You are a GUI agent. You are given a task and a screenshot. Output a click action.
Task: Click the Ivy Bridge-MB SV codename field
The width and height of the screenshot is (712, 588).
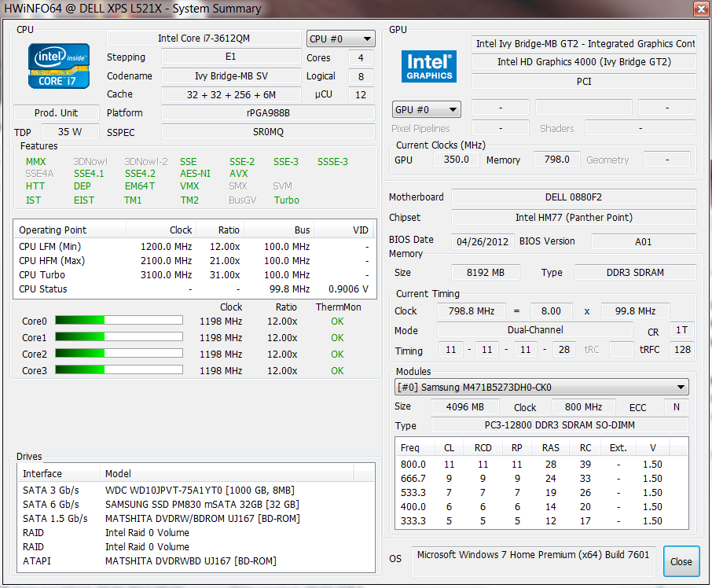click(231, 75)
